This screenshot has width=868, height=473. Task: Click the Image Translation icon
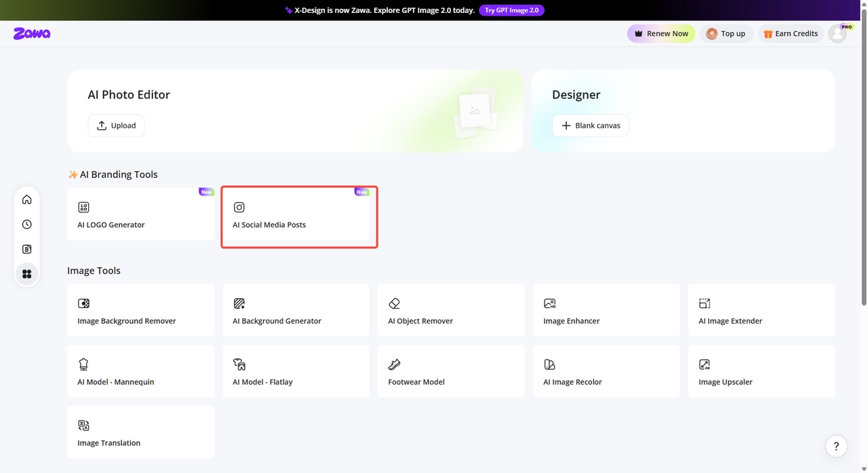(83, 425)
